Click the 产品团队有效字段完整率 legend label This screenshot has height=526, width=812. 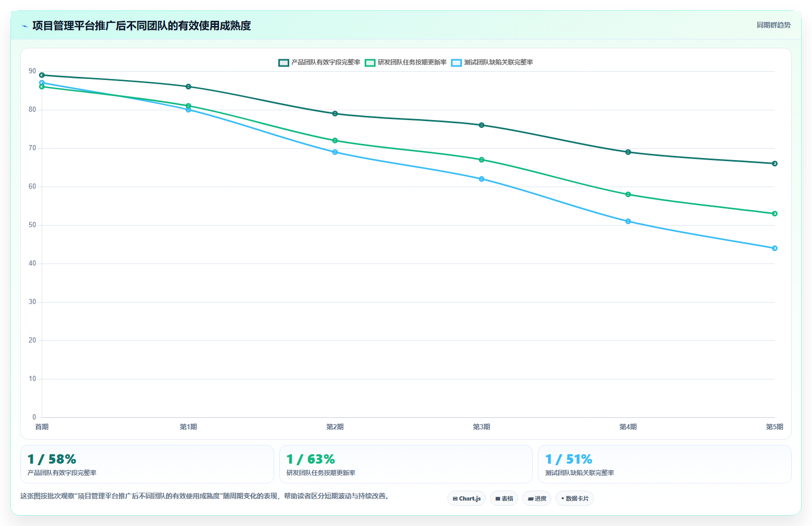click(326, 62)
